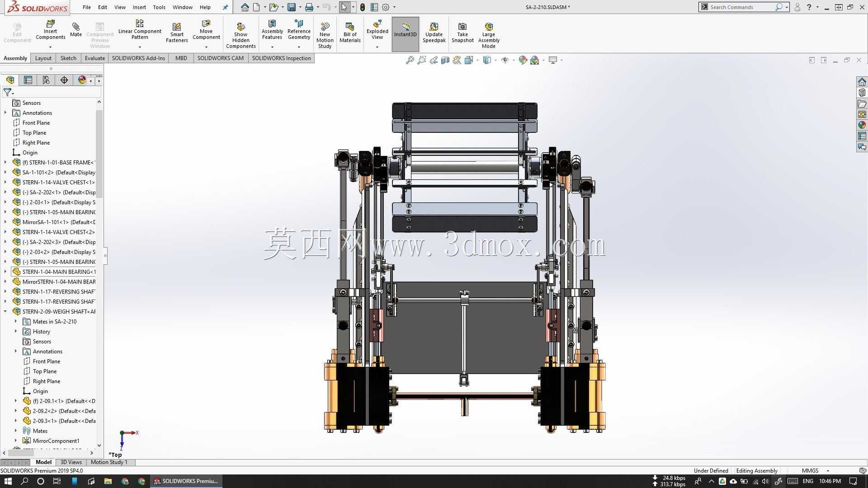Open the Appearances task pane icon
The width and height of the screenshot is (868, 488).
862,125
